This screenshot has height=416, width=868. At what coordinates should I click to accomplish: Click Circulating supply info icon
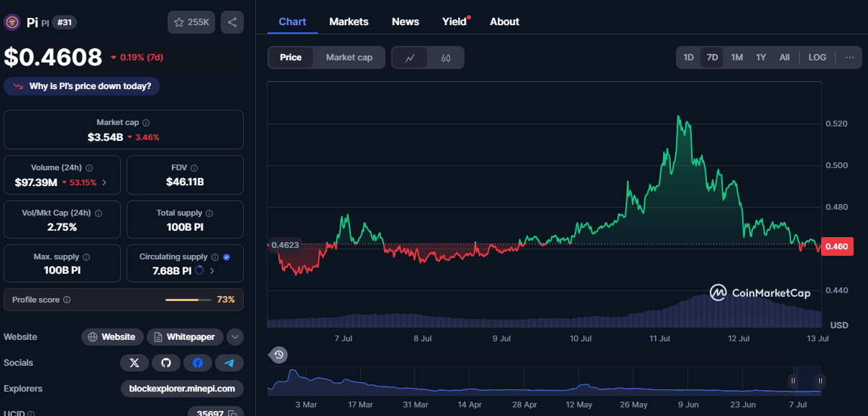[214, 257]
